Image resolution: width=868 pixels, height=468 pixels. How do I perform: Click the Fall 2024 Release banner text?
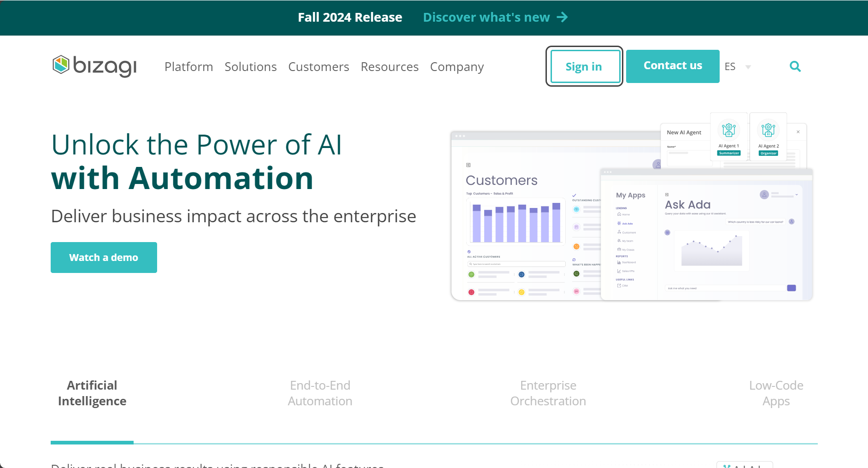(x=350, y=18)
